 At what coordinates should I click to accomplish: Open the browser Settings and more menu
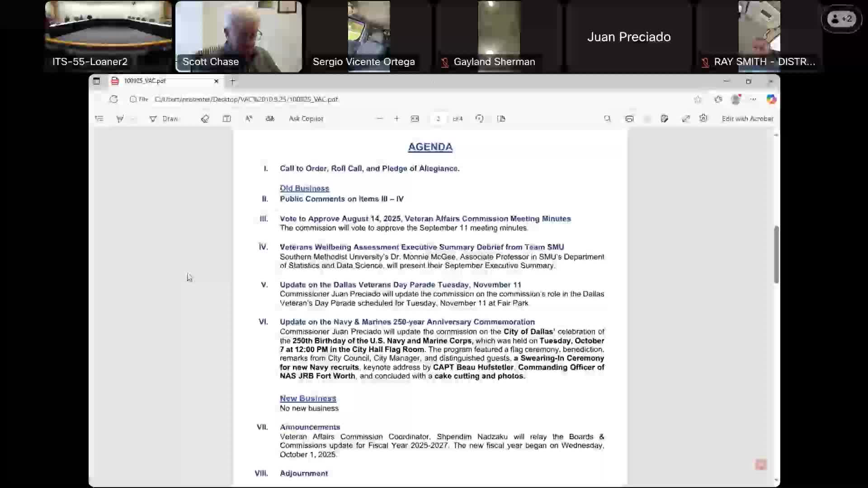coord(753,99)
